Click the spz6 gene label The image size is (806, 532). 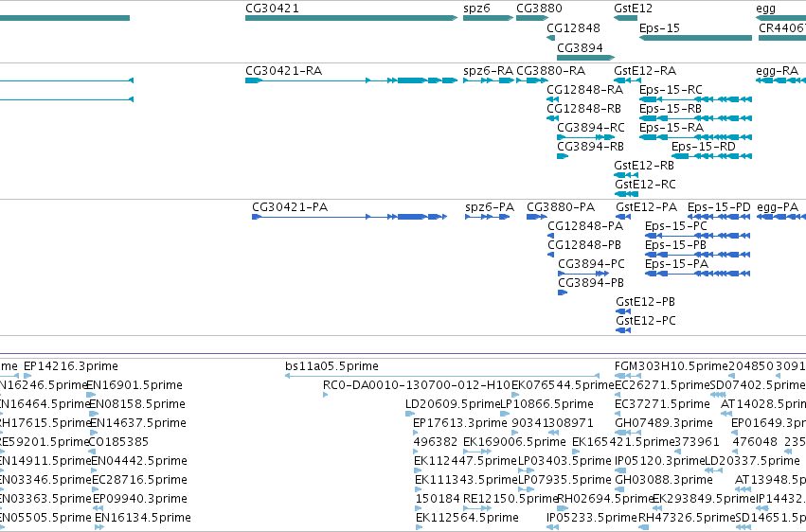476,9
